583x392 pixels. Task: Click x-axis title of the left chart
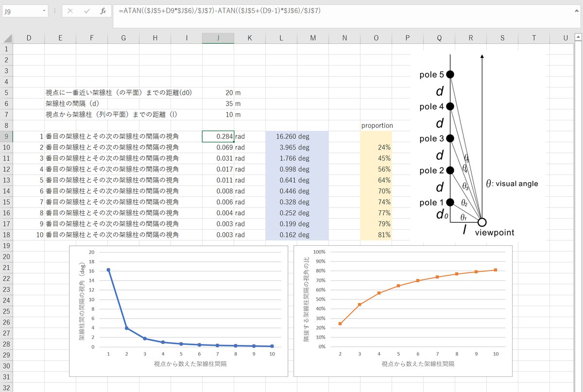point(190,364)
